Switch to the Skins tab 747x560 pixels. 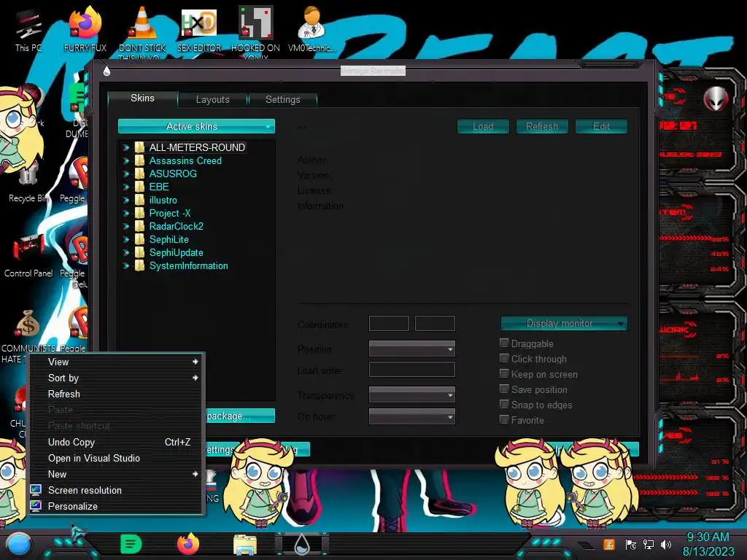click(x=142, y=98)
